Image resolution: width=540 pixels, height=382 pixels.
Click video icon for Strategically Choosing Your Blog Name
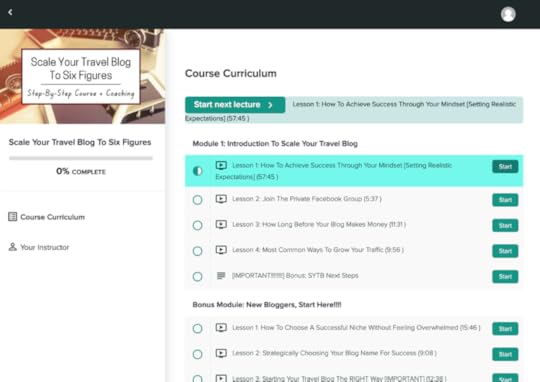[221, 353]
